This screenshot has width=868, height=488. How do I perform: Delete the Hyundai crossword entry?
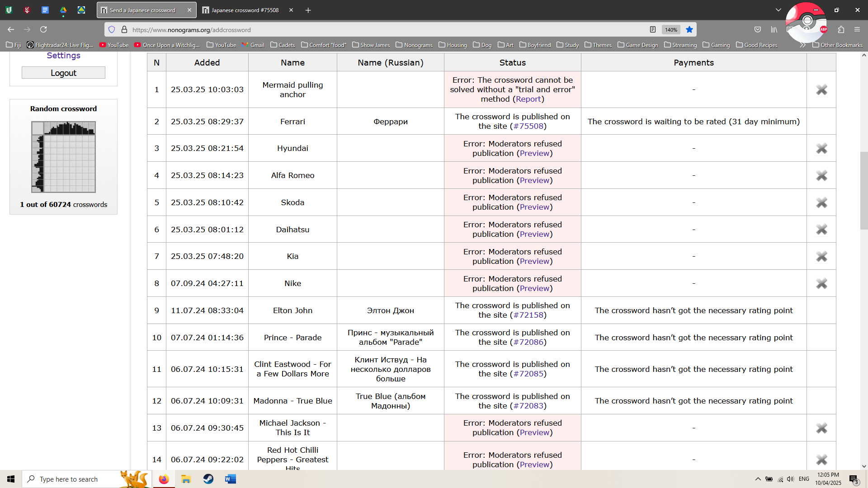tap(821, 148)
